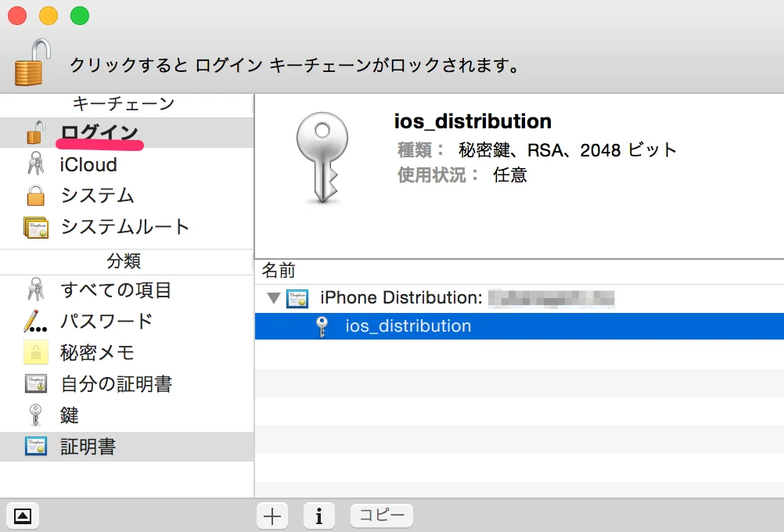This screenshot has height=532, width=784.
Task: Select the システムルート keychain
Action: 127,227
